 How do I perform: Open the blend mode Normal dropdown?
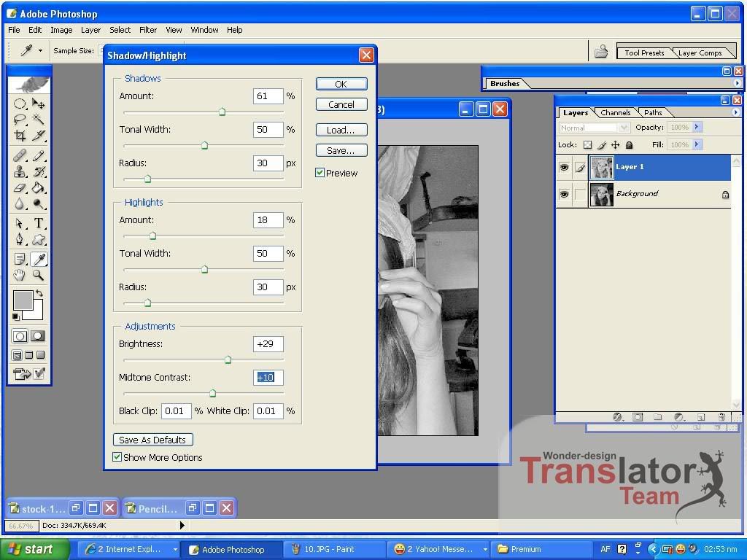click(594, 128)
